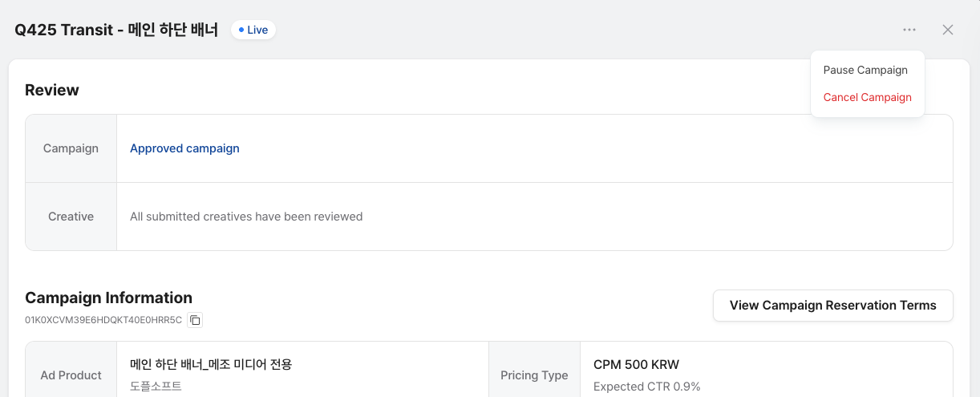Click View Campaign Reservation Terms button
The height and width of the screenshot is (397, 980).
832,306
